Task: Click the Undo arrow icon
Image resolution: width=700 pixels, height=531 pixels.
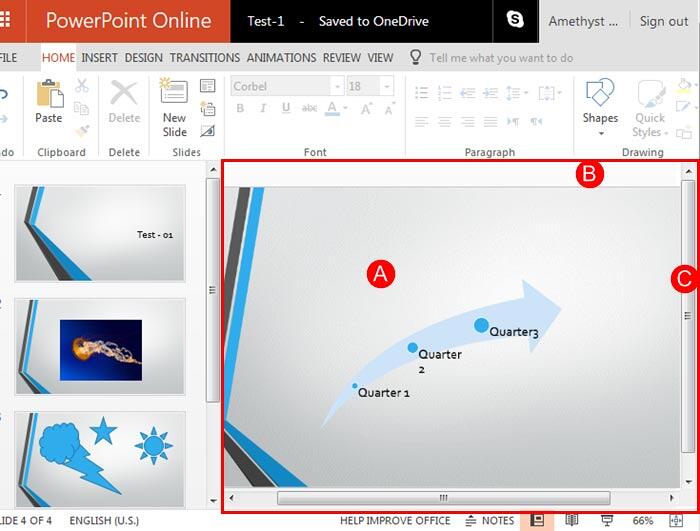Action: pos(3,94)
